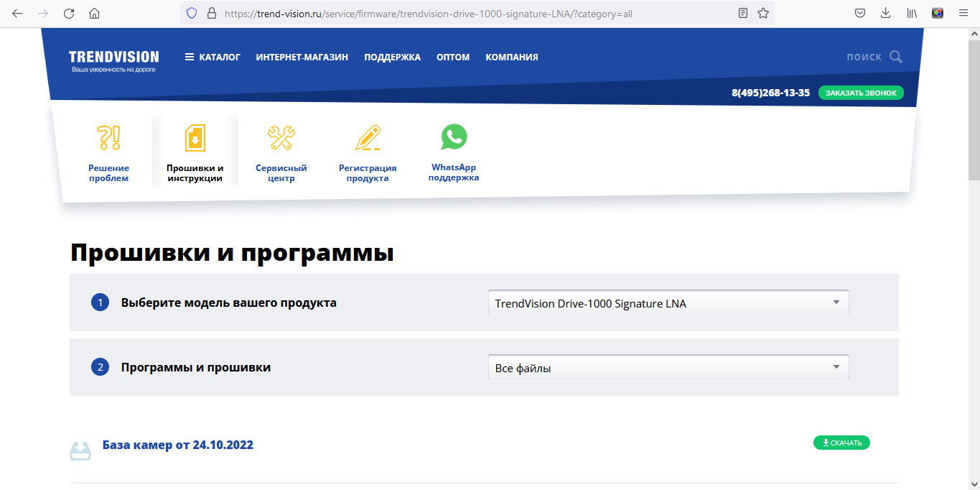Viewport: 980px width, 490px height.
Task: Bookmark this page with star icon
Action: point(763,13)
